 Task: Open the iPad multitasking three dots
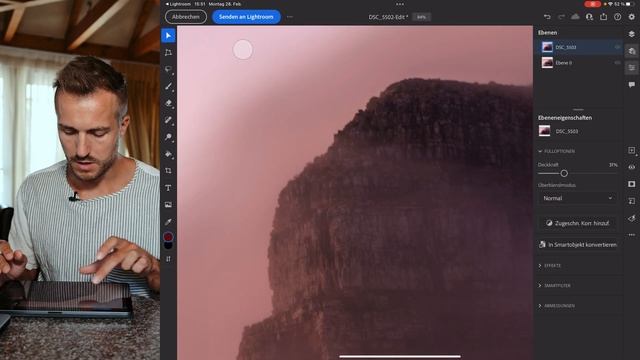(x=400, y=4)
